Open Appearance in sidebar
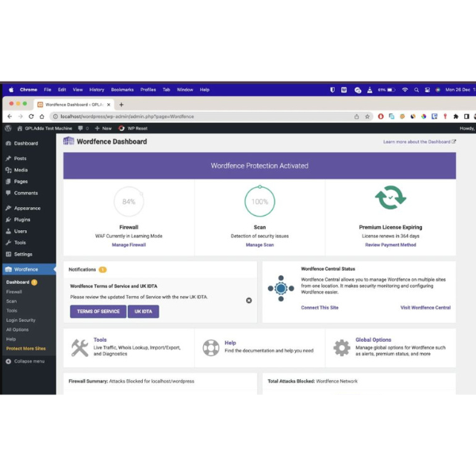This screenshot has height=476, width=476. [27, 208]
